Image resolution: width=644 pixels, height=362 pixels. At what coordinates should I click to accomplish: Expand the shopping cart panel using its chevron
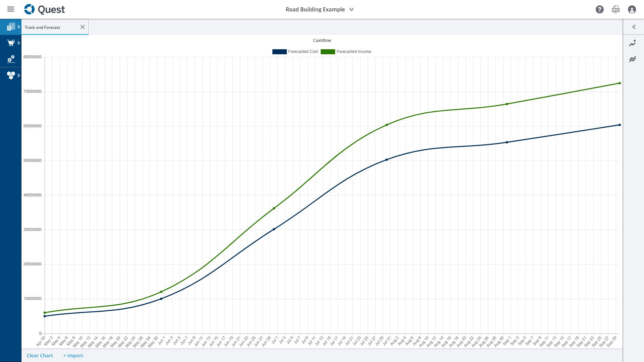point(18,43)
